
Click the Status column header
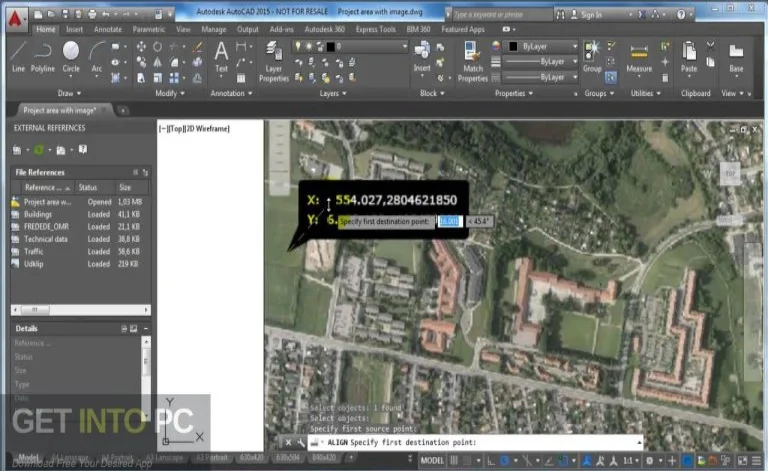point(94,188)
